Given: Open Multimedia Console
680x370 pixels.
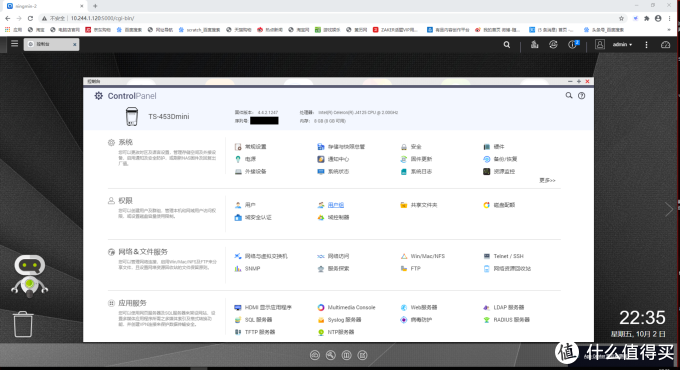Looking at the screenshot, I should (346, 307).
